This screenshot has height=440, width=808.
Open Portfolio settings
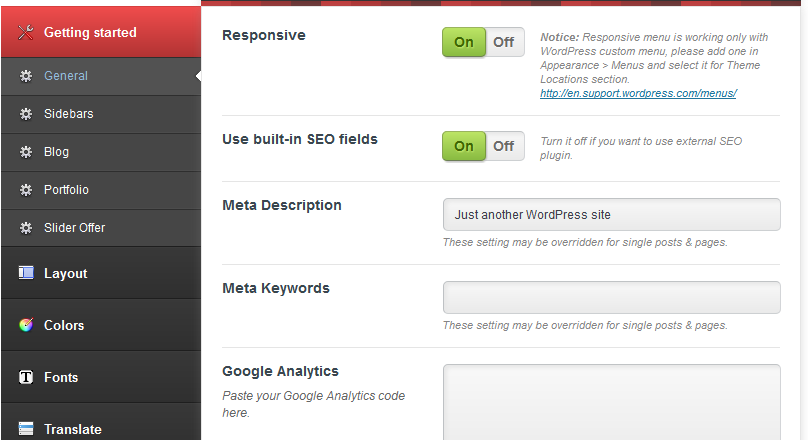click(x=101, y=190)
